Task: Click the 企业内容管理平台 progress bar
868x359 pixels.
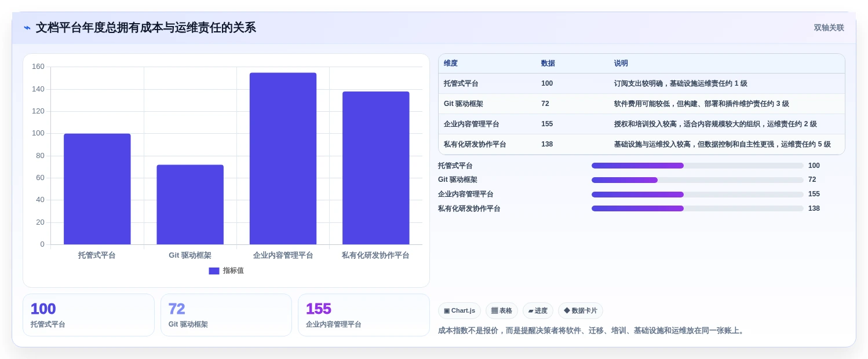Action: 698,195
